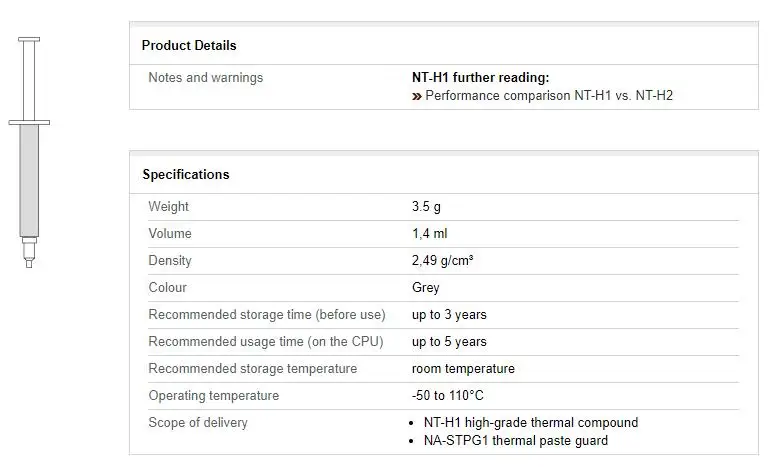Click the "NT-H1 further reading:" bold heading
The width and height of the screenshot is (775, 467).
click(480, 77)
